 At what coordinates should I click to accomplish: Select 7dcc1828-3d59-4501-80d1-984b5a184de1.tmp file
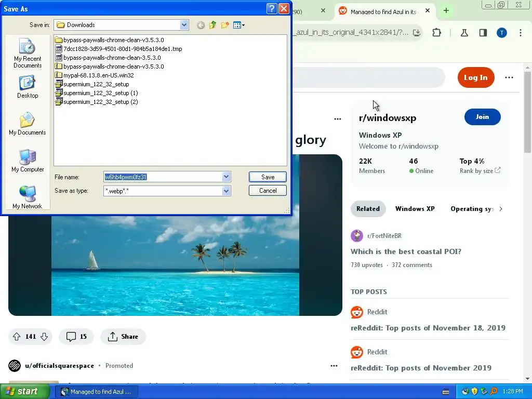tap(119, 48)
